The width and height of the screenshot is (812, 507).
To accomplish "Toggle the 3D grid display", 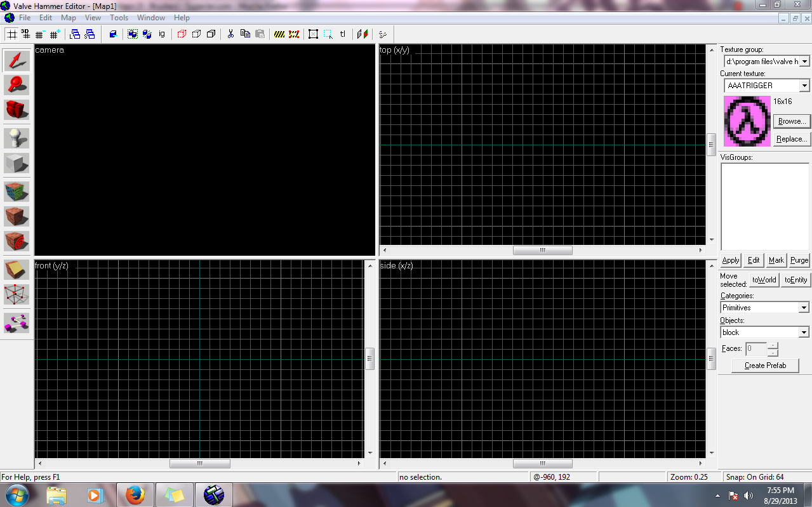I will pos(25,34).
